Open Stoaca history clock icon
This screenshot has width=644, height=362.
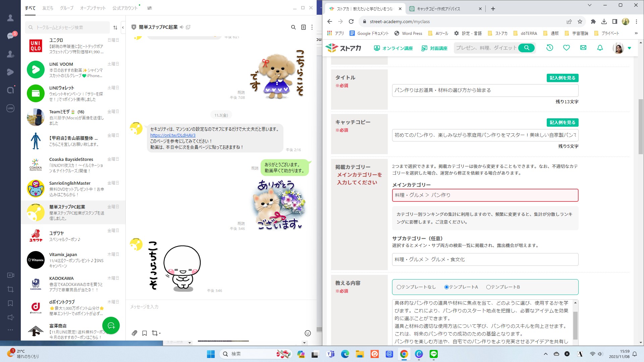(x=549, y=48)
